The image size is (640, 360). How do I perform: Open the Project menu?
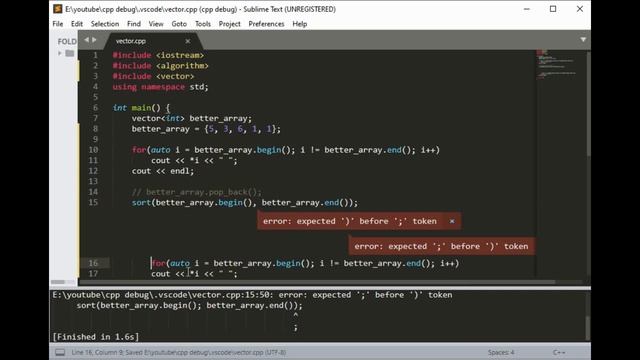point(229,24)
